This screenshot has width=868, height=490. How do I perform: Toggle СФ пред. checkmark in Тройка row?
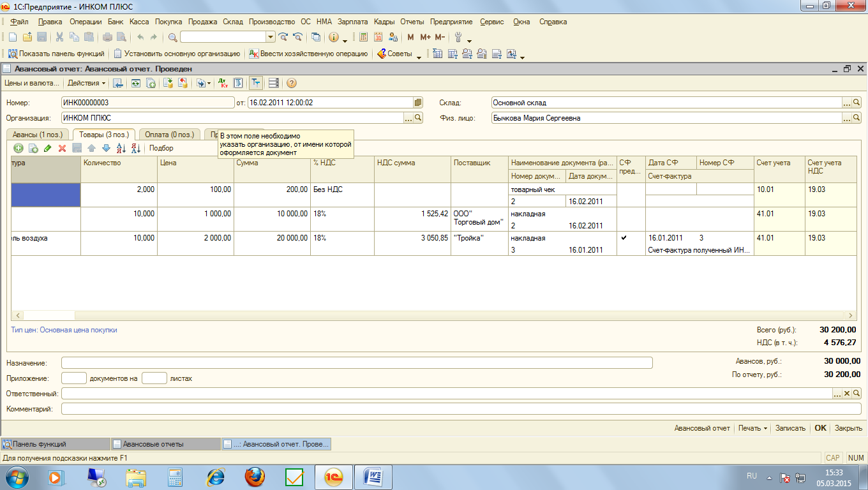[x=624, y=238]
